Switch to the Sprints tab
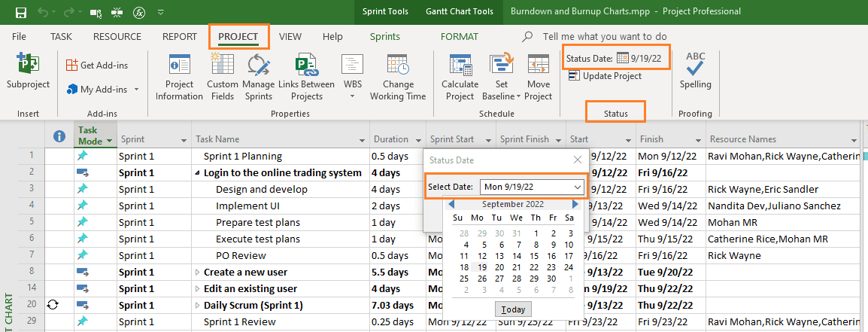The width and height of the screenshot is (868, 332). pyautogui.click(x=384, y=37)
